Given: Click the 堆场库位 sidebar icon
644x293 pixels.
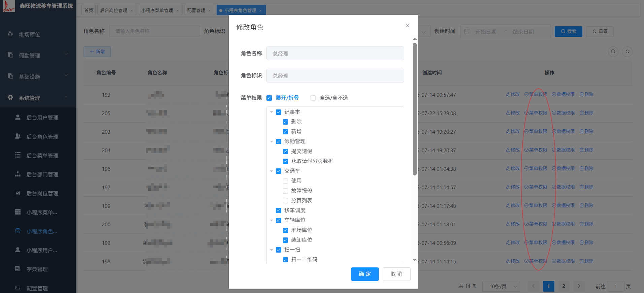Looking at the screenshot, I should (10, 34).
